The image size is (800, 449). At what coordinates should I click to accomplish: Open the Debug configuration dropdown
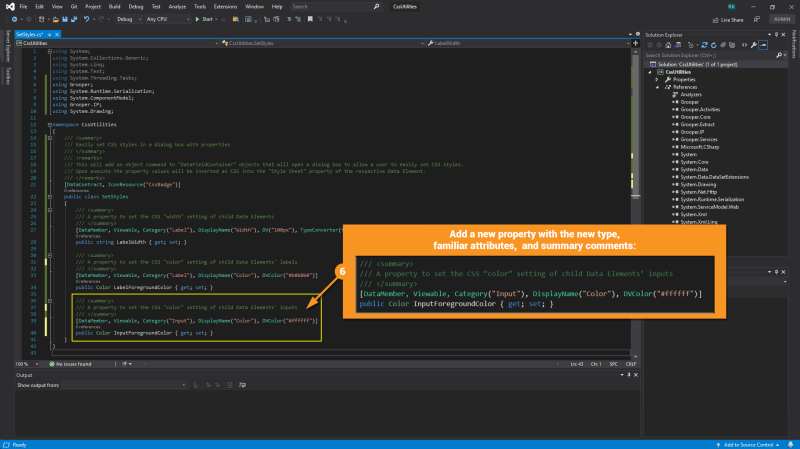pos(129,19)
